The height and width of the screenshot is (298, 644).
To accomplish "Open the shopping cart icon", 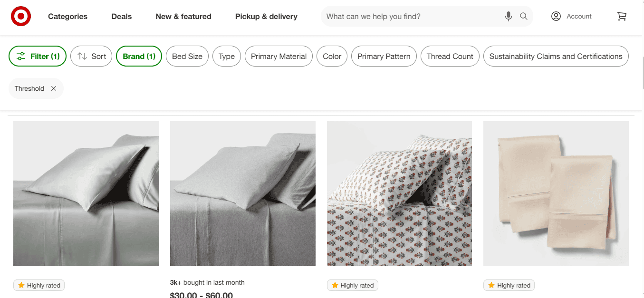I will click(x=622, y=16).
